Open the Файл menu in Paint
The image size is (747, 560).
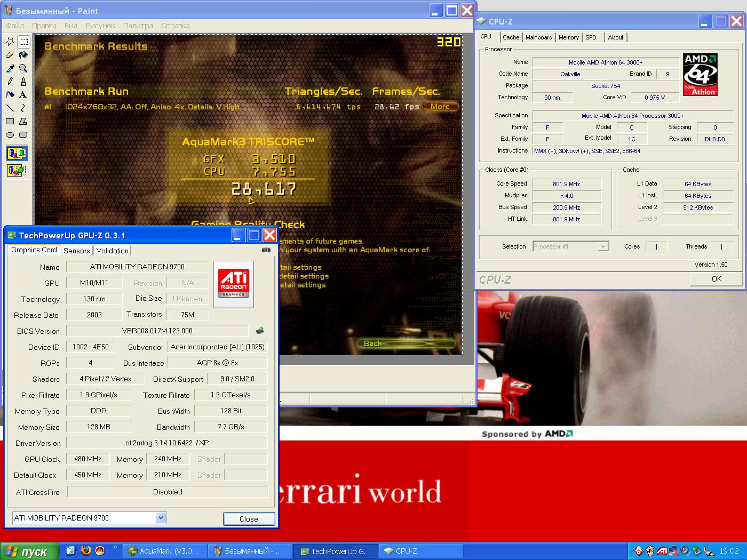15,26
